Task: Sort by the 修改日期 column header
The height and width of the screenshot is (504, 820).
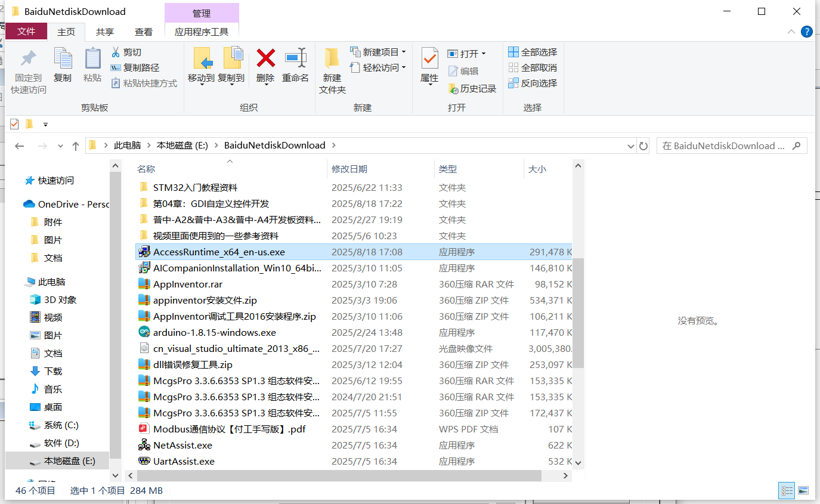Action: pyautogui.click(x=380, y=169)
